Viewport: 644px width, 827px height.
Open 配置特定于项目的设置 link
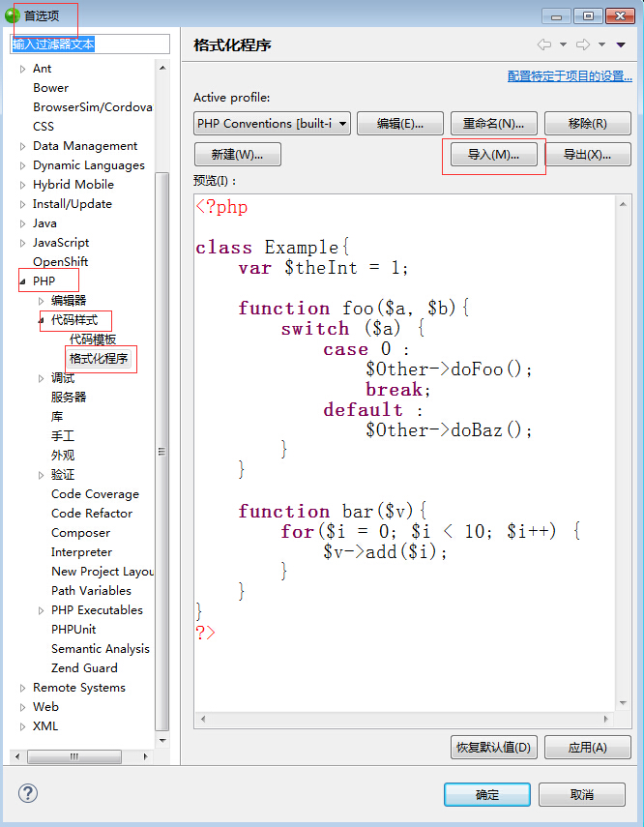tap(570, 76)
